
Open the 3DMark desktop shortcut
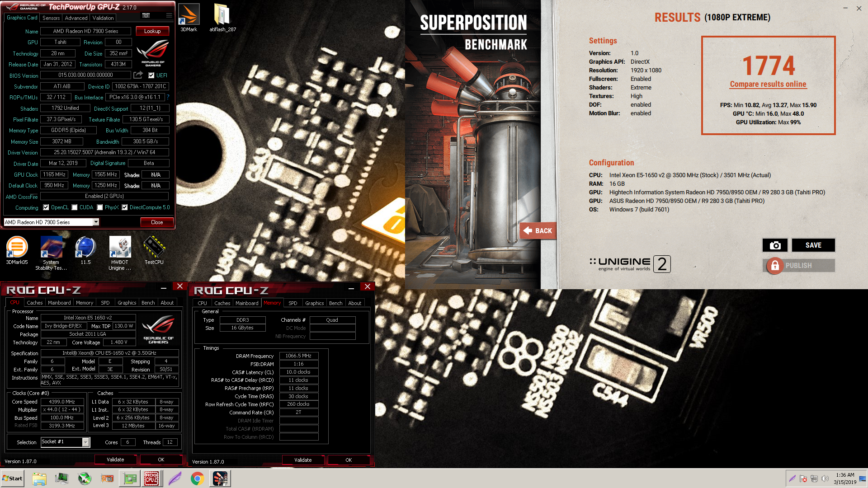(189, 18)
